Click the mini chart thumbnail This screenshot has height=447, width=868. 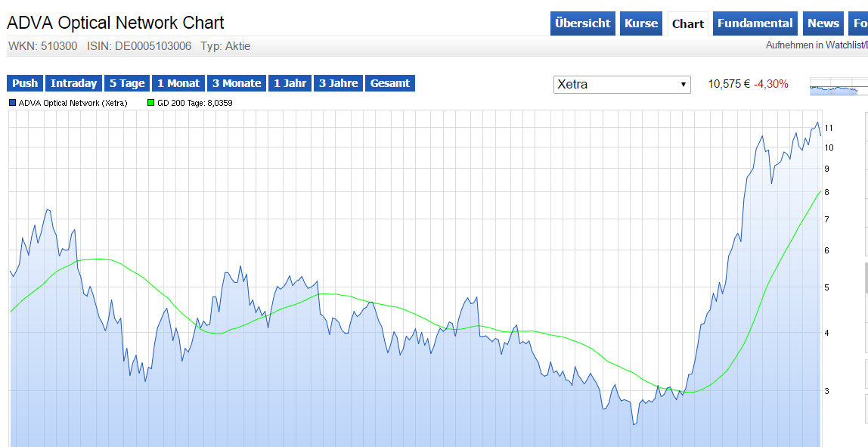838,87
